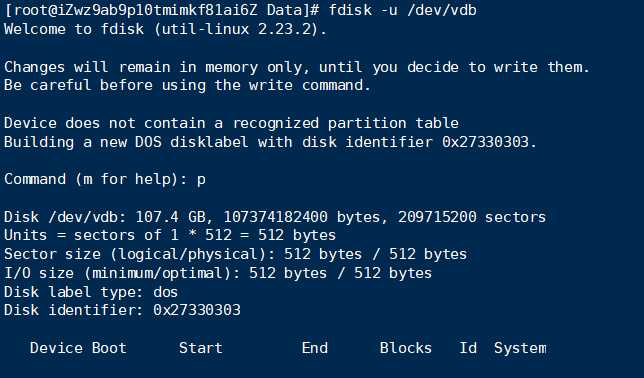Click the fdisk -u /dev/vdb command text
This screenshot has height=378, width=644.
point(402,10)
